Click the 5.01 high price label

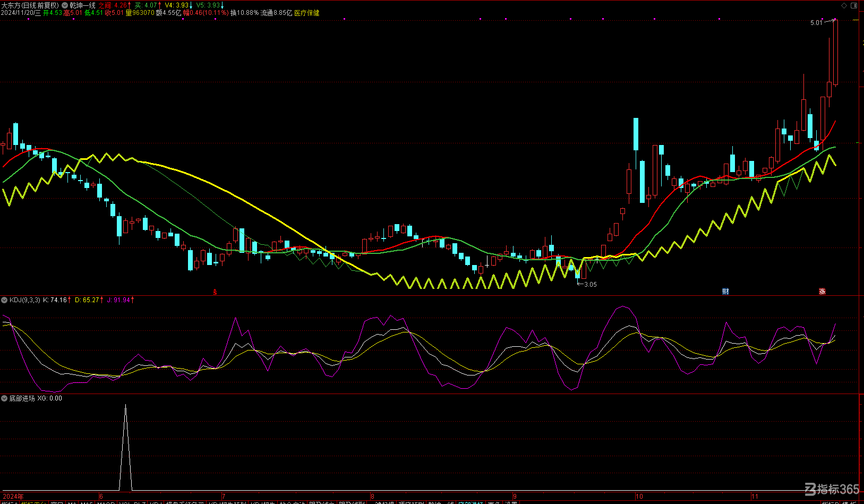click(x=816, y=23)
